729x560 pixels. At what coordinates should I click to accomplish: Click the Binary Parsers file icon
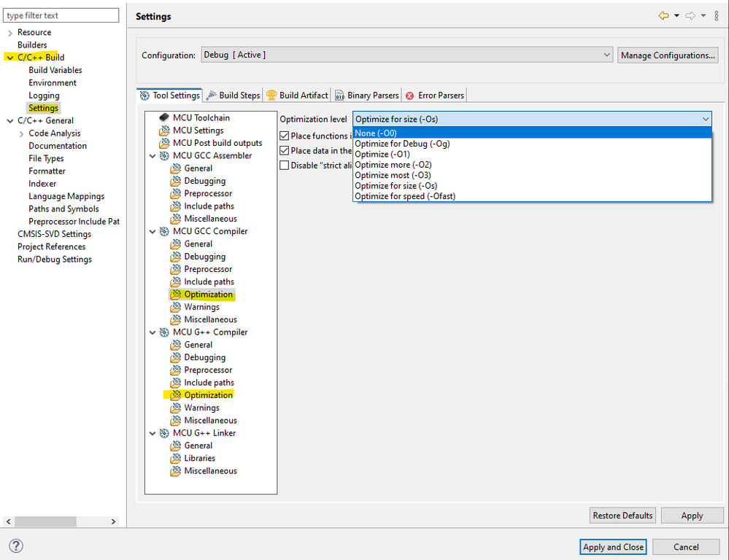click(340, 96)
